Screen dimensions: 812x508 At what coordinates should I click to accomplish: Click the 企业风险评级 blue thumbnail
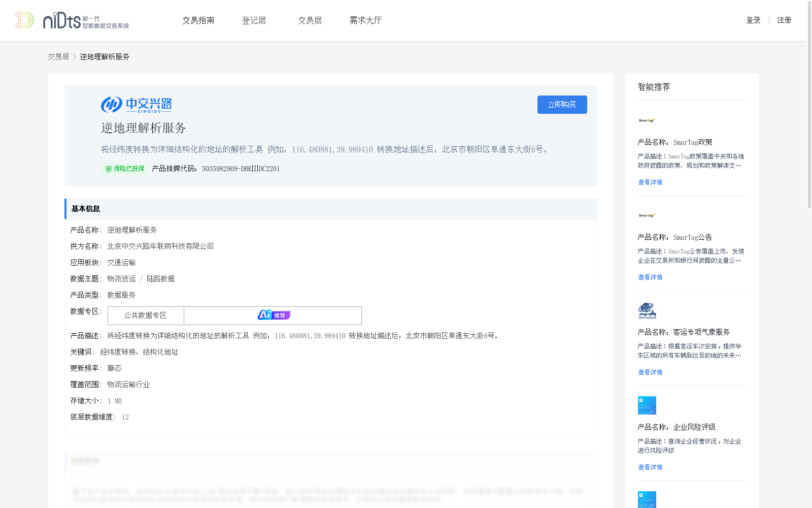click(x=647, y=405)
